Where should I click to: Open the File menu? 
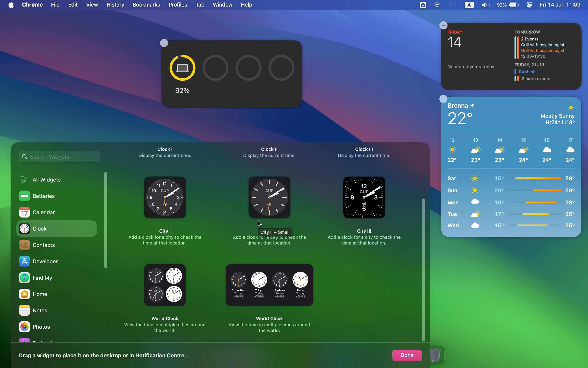(55, 5)
